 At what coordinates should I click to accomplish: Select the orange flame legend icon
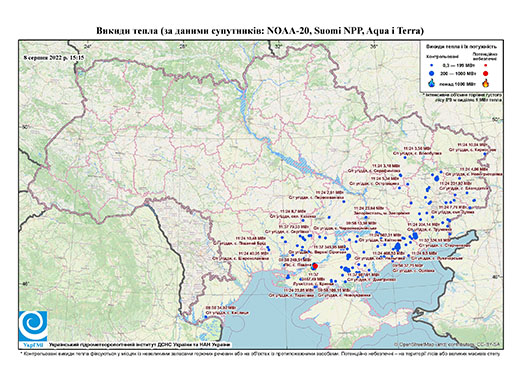[486, 83]
